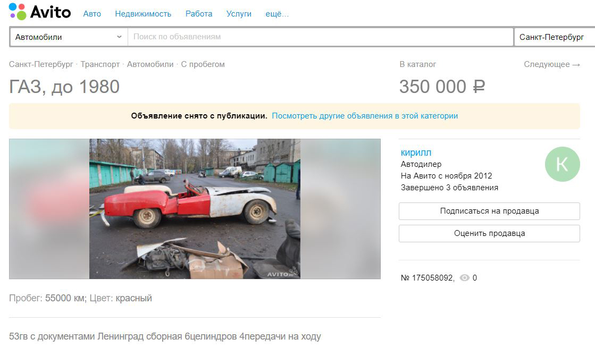This screenshot has height=364, width=595.
Task: Click Оценить продавца button
Action: pyautogui.click(x=489, y=234)
